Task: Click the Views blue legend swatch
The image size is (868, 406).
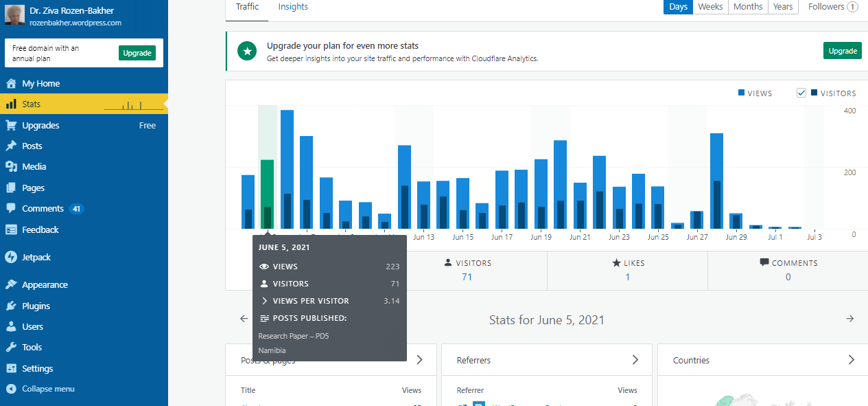Action: 742,93
